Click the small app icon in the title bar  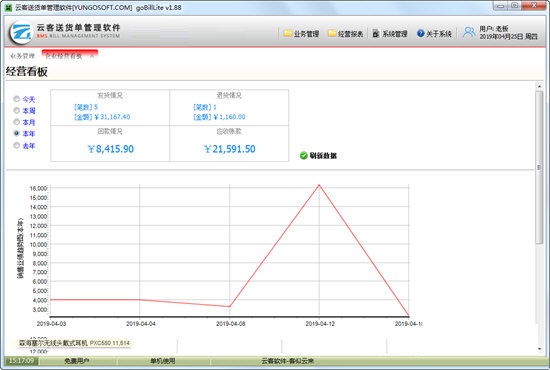coord(8,7)
